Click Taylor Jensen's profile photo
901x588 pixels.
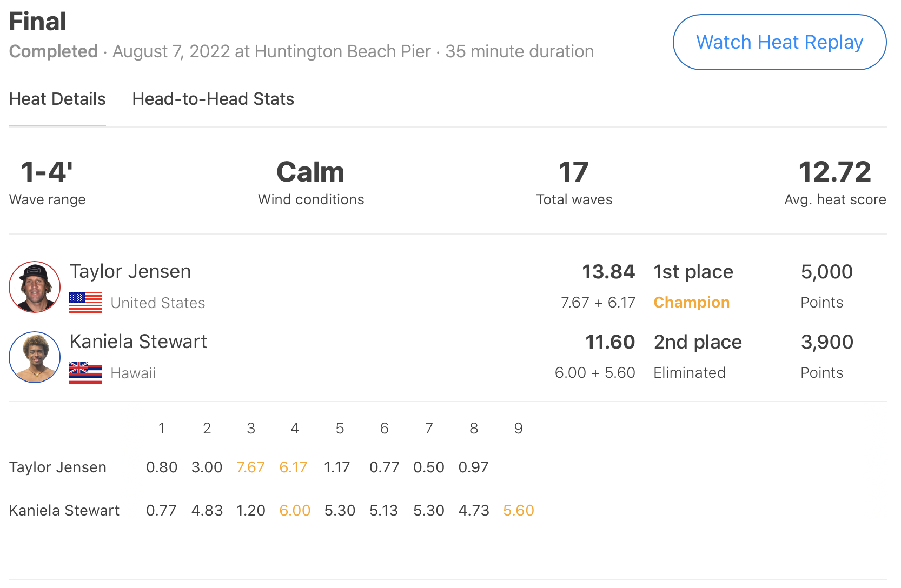(35, 287)
